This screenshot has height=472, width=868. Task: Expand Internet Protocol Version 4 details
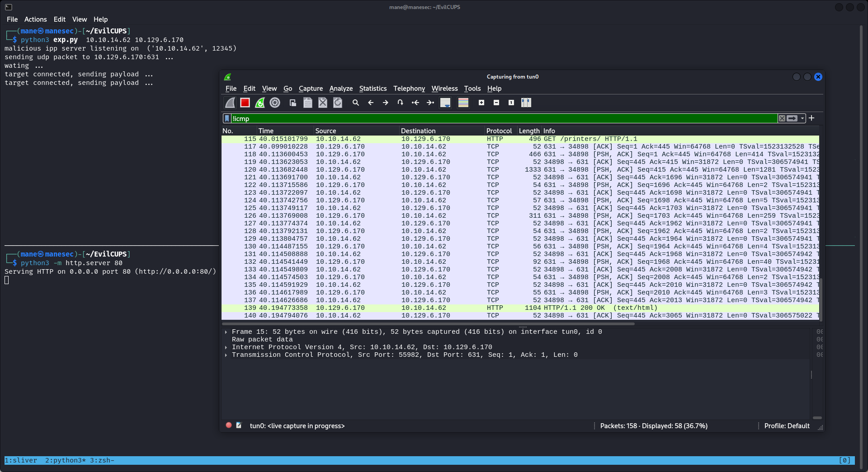tap(226, 347)
